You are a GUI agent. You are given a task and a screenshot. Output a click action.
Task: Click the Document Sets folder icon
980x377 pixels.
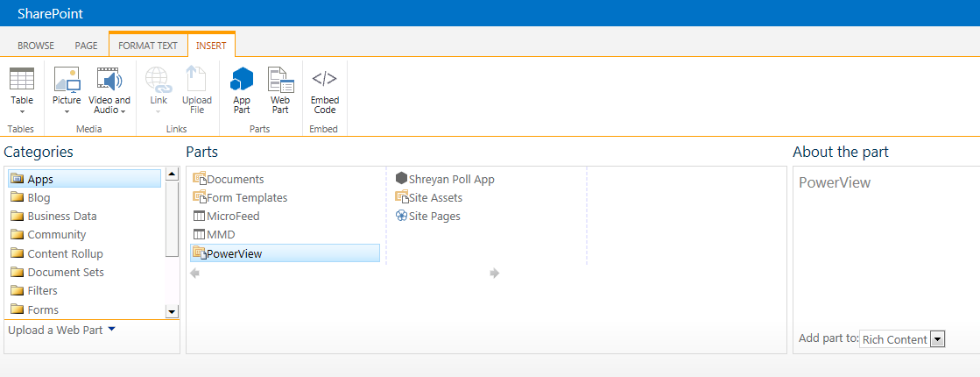pos(17,272)
